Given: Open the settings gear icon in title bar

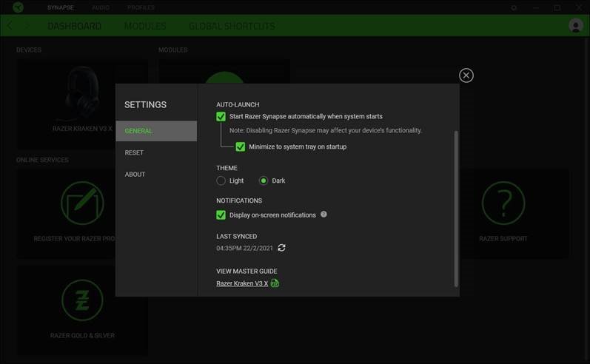Looking at the screenshot, I should [x=514, y=7].
